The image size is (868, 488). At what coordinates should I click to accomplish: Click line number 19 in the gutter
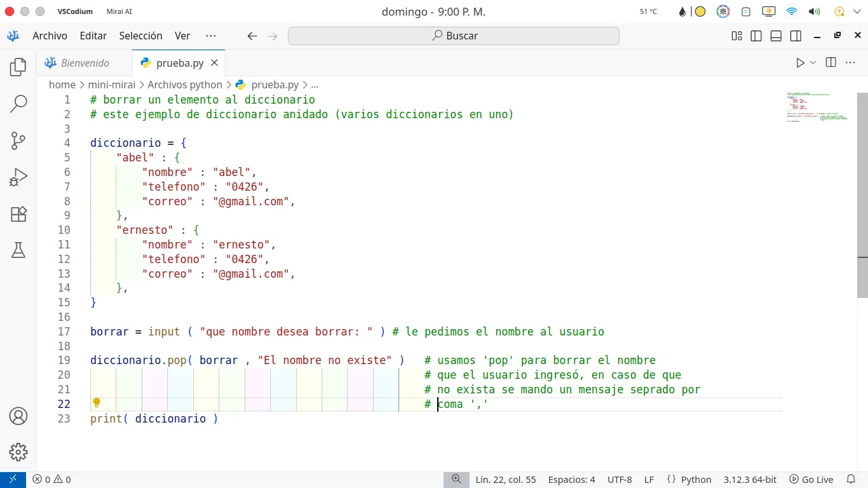coord(64,360)
